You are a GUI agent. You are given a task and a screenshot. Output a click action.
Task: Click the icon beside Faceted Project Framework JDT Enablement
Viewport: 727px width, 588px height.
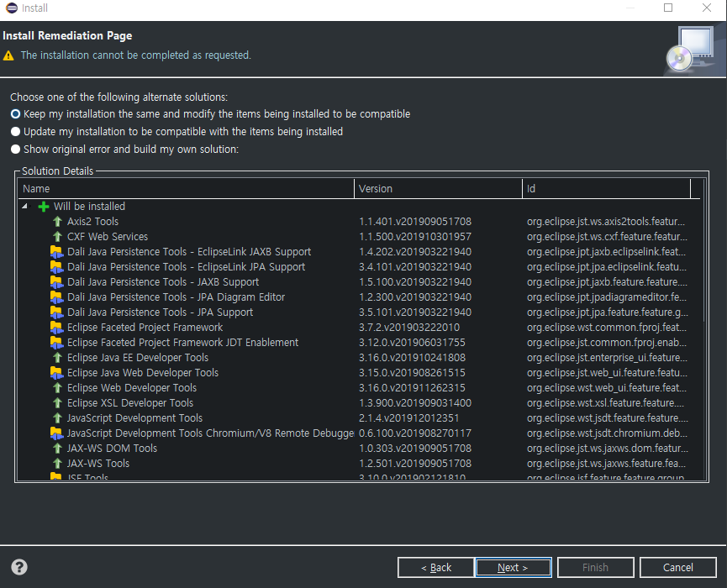[56, 343]
